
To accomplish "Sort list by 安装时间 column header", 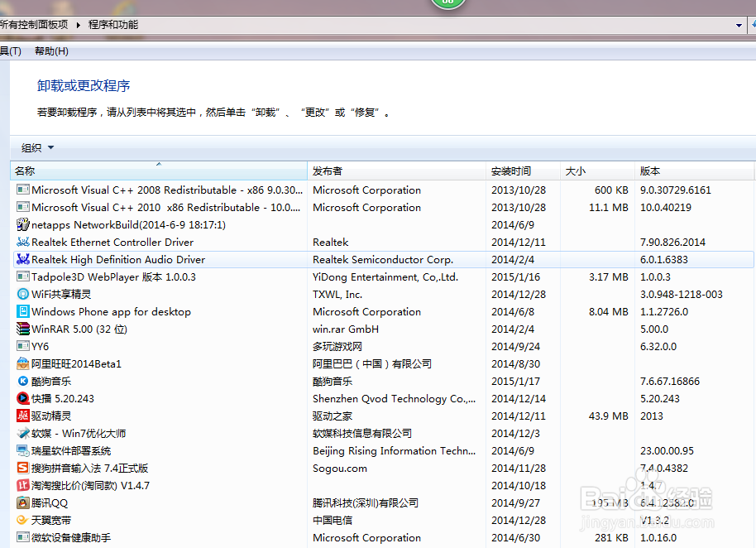I will tap(524, 171).
